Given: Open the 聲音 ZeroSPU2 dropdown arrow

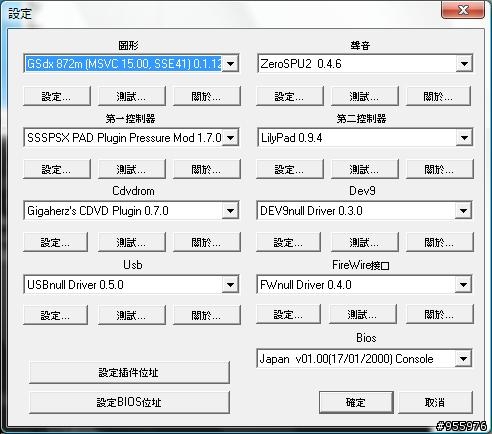Looking at the screenshot, I should tap(464, 64).
